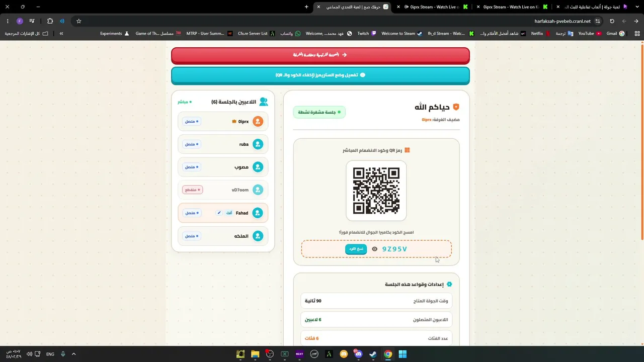Open the Experiments bookmark
This screenshot has width=644, height=362.
pyautogui.click(x=114, y=34)
